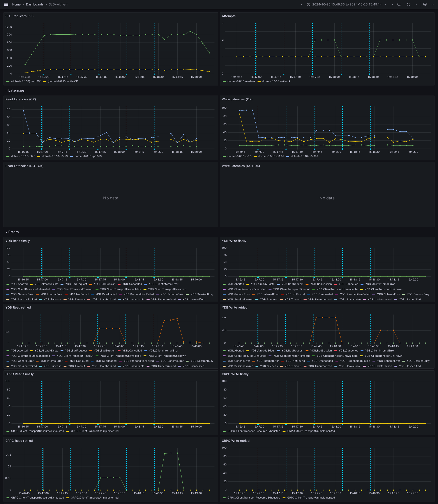438x504 pixels.
Task: Open the SLO Requests RPS panel title menu
Action: [x=19, y=16]
